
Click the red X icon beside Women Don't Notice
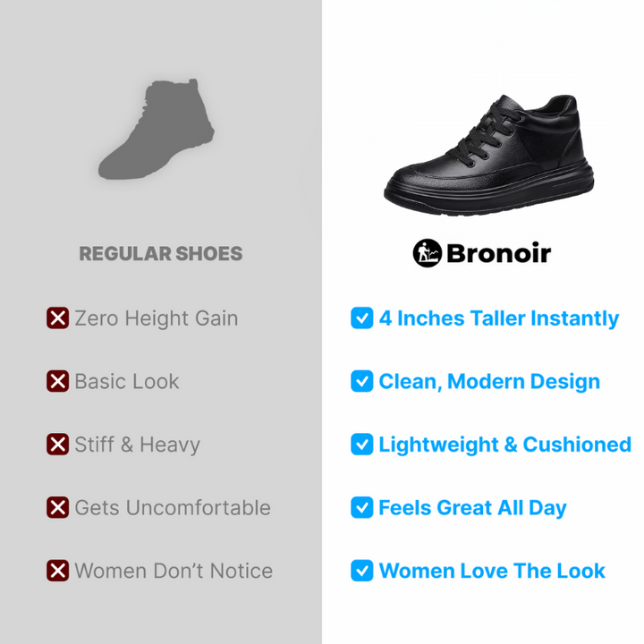pos(57,571)
